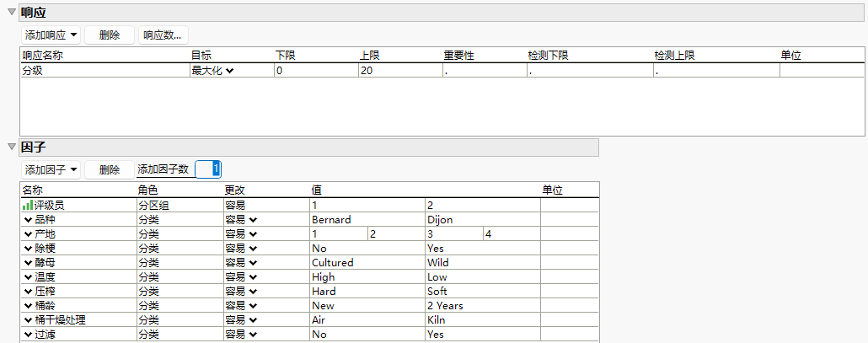The width and height of the screenshot is (868, 343).
Task: Select the Wild value cell
Action: 482,263
